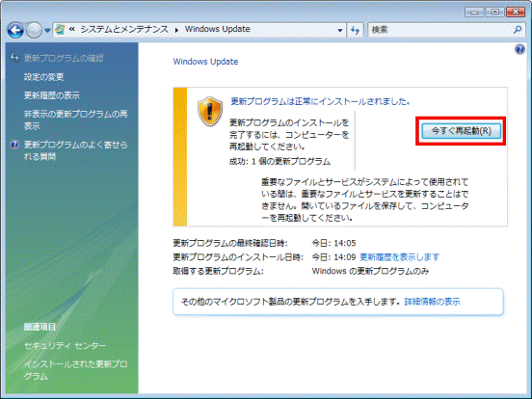
Task: Click the help icon beside よく寄せられる質問
Action: point(14,145)
